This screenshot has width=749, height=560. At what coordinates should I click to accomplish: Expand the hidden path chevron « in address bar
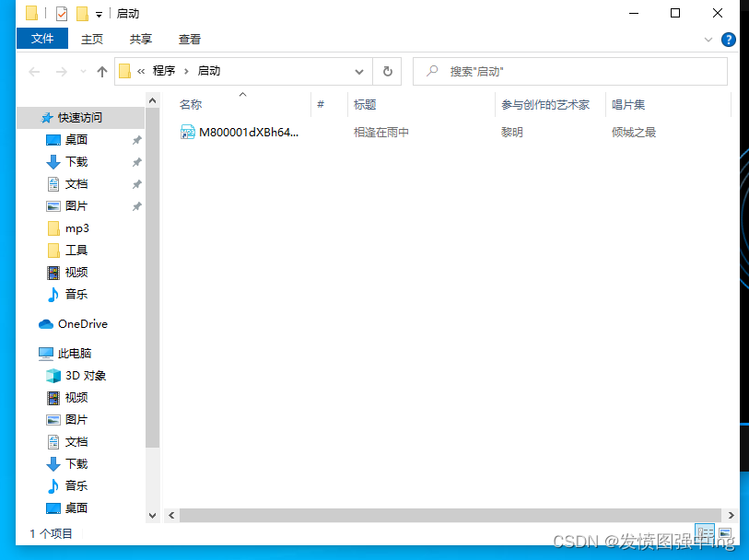141,72
